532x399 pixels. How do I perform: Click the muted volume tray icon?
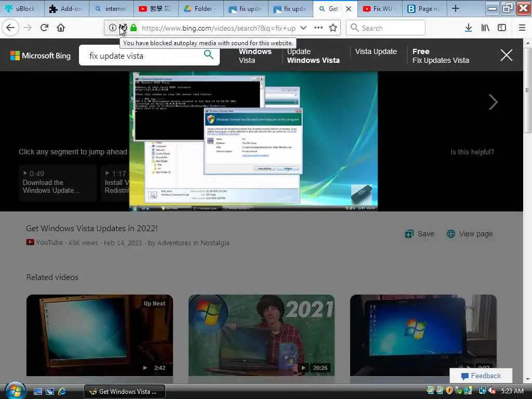click(492, 391)
